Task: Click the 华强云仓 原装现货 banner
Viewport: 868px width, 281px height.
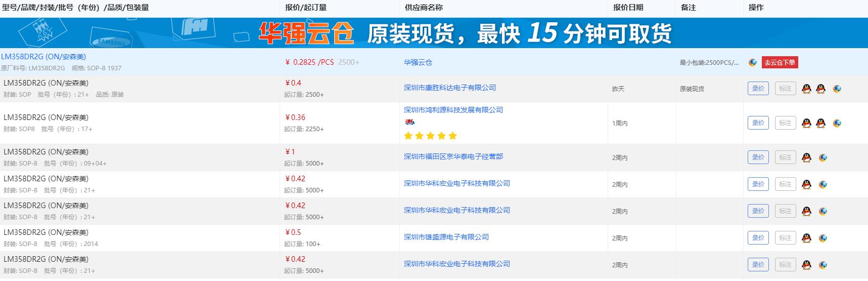Action: point(434,33)
